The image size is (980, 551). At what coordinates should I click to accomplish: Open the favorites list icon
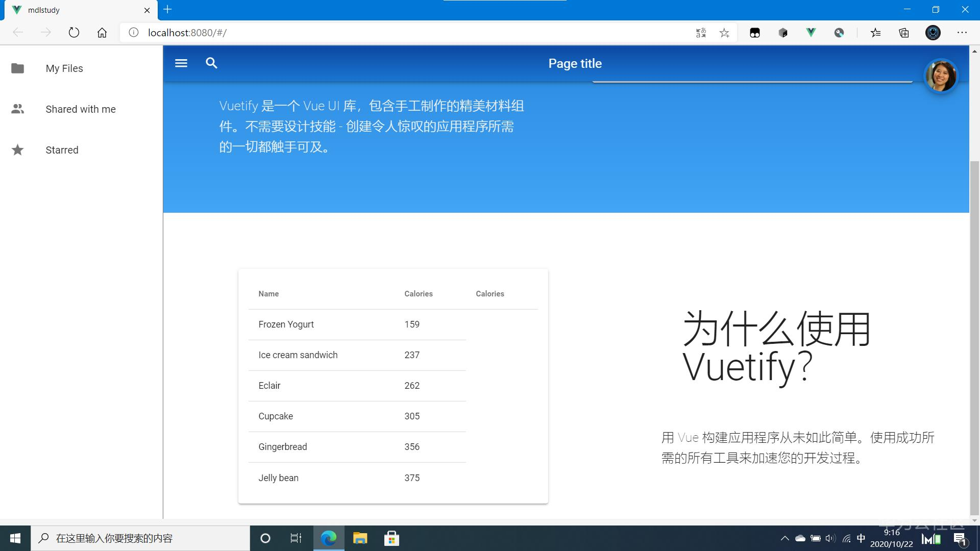(876, 33)
